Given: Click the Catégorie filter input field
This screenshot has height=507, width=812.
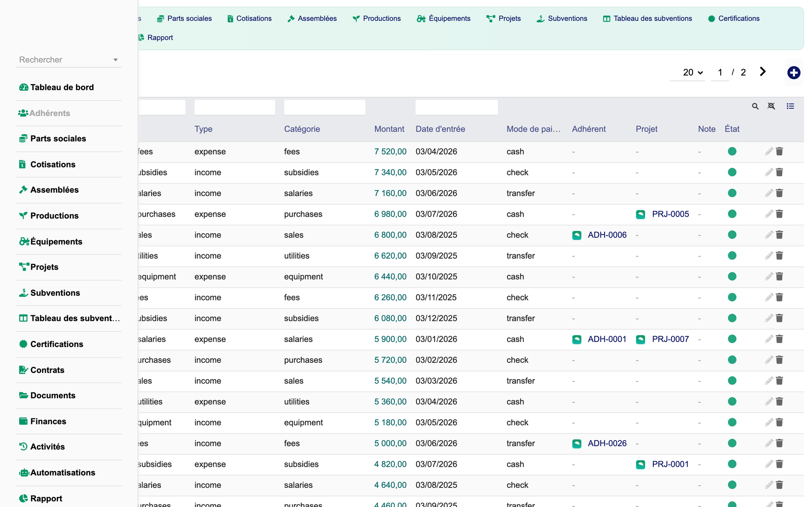Looking at the screenshot, I should coord(325,107).
